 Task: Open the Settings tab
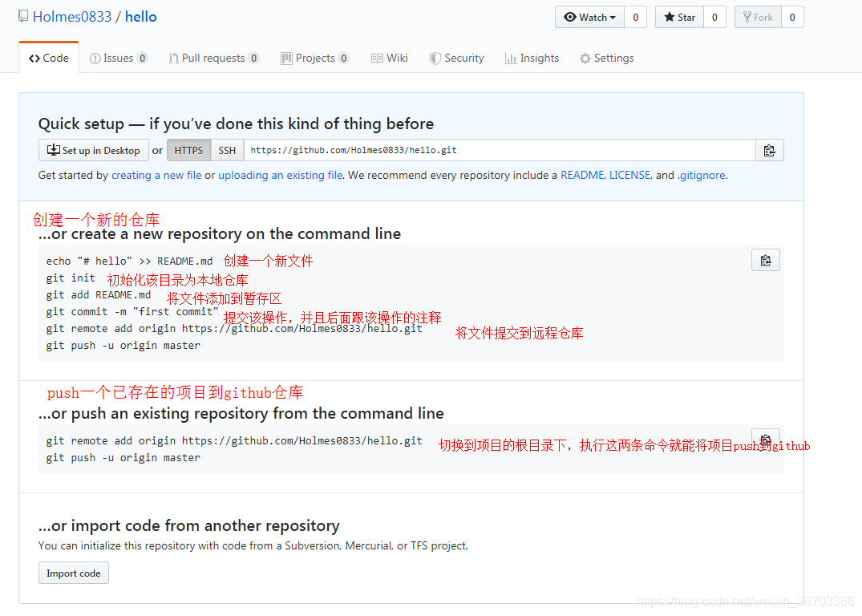tap(606, 58)
